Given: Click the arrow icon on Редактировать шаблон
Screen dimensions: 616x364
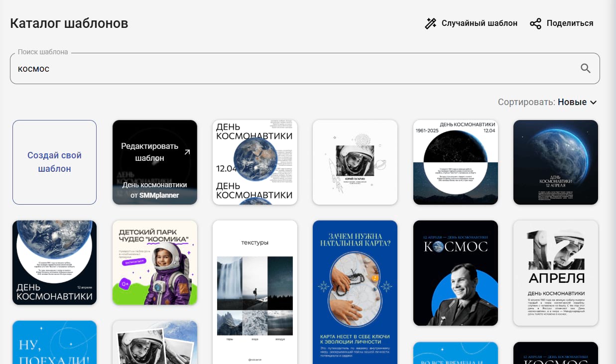Looking at the screenshot, I should coord(187,152).
